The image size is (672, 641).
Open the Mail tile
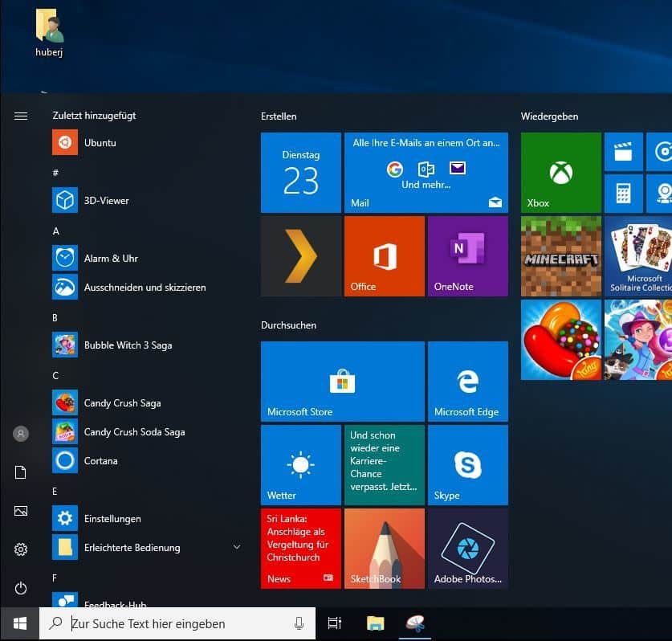click(426, 173)
